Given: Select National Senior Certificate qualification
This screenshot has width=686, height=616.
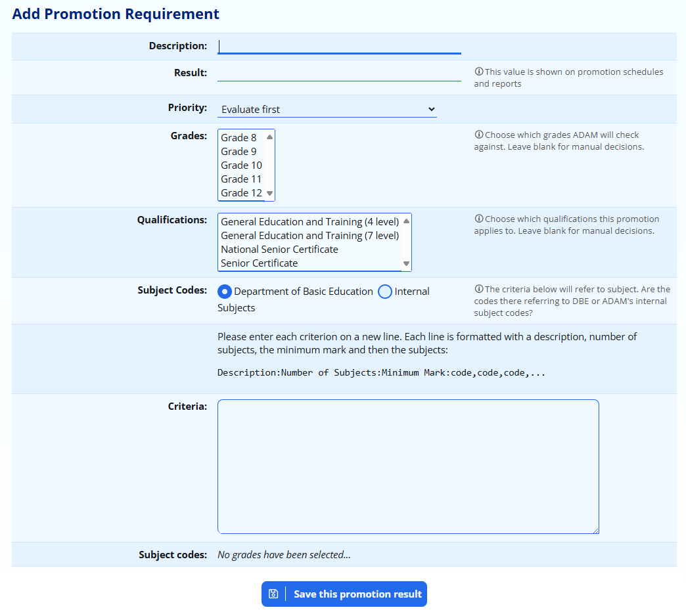Looking at the screenshot, I should point(279,250).
